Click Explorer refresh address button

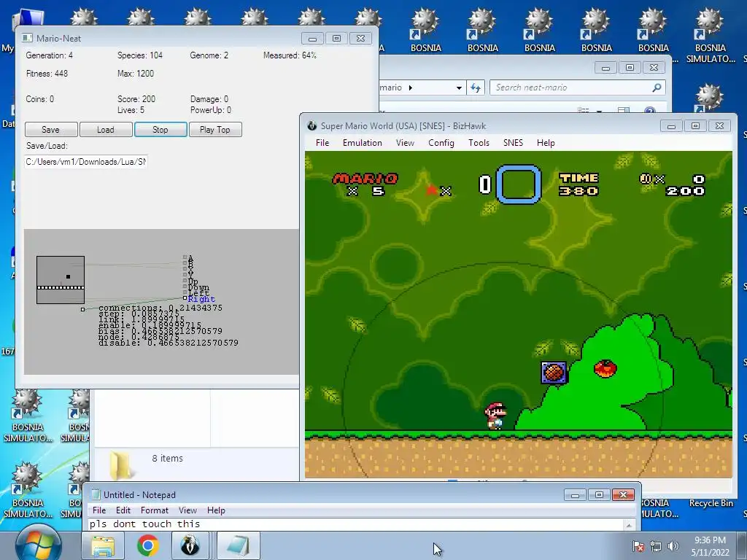476,87
